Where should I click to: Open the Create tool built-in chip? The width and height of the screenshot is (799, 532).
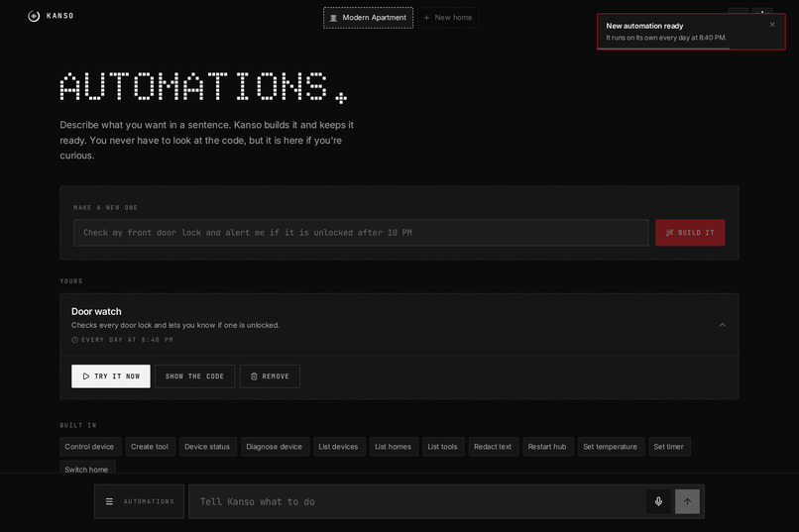[x=150, y=447]
